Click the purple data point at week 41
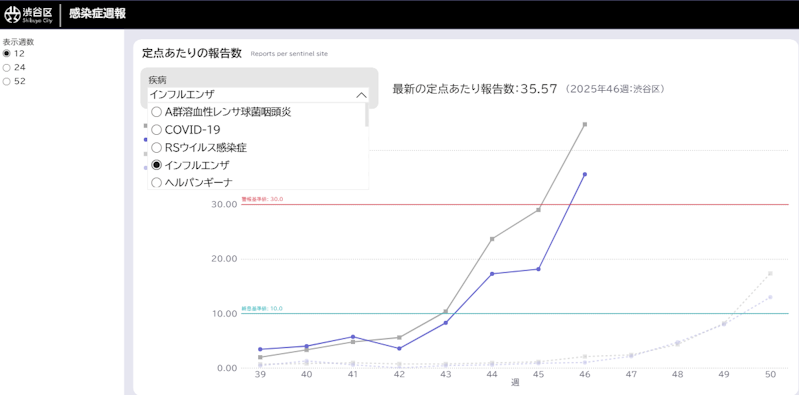This screenshot has width=799, height=395. point(353,337)
